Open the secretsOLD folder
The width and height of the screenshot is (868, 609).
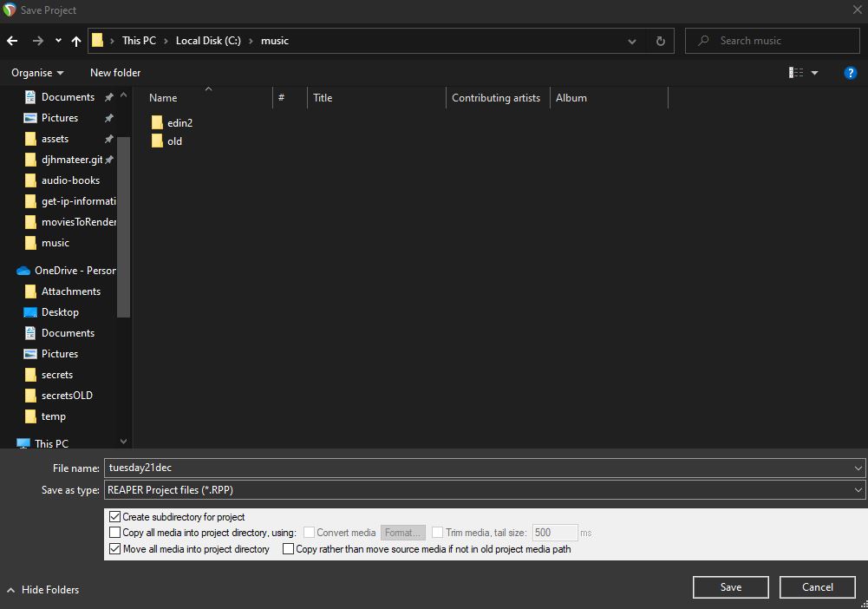pos(67,396)
